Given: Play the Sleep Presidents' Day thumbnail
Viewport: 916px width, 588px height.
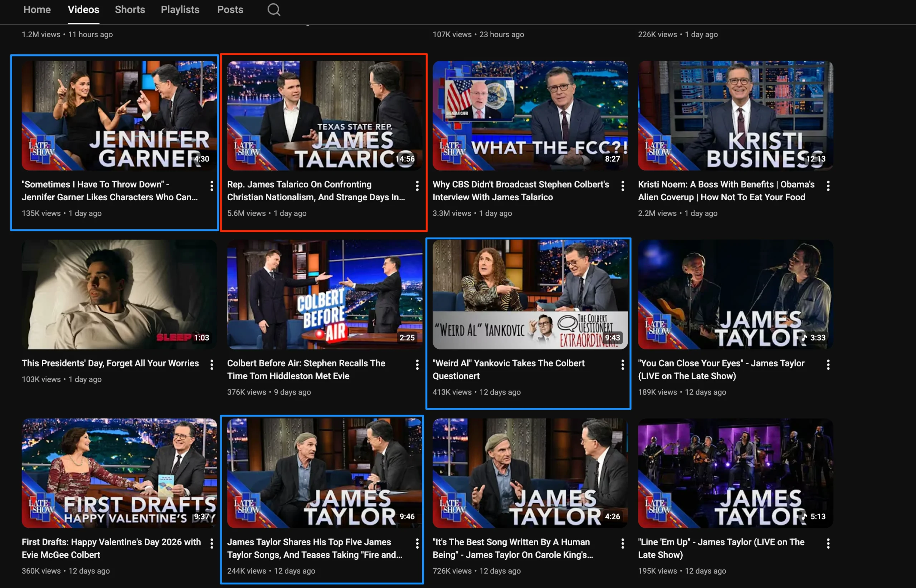Looking at the screenshot, I should click(x=119, y=294).
